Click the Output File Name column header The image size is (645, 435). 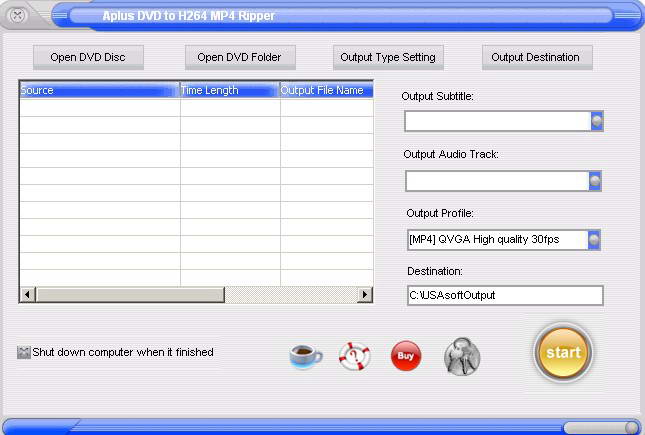coord(327,90)
